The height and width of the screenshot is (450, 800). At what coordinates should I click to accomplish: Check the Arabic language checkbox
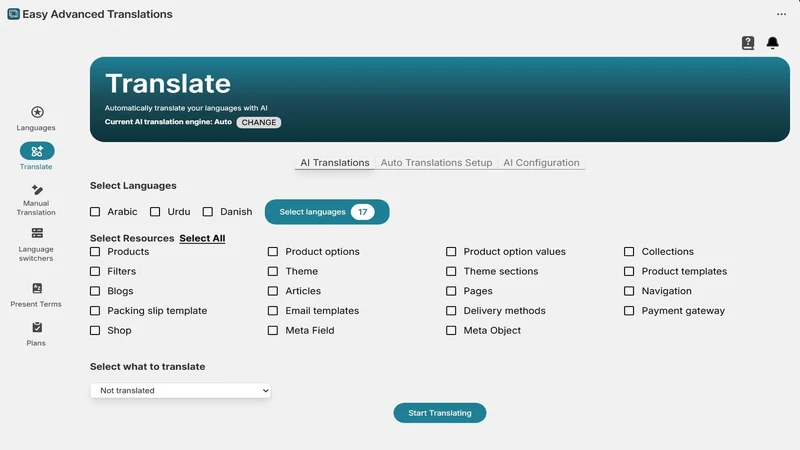[95, 212]
